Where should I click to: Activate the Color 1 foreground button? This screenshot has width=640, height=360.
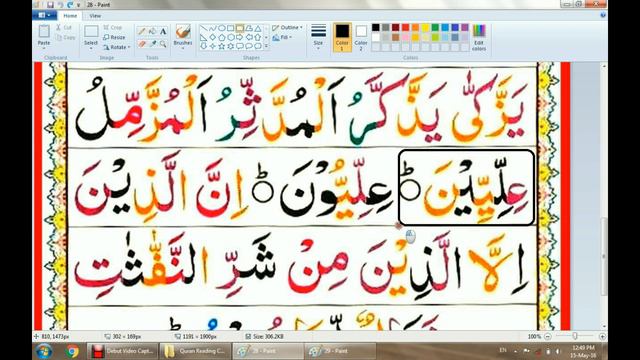342,37
